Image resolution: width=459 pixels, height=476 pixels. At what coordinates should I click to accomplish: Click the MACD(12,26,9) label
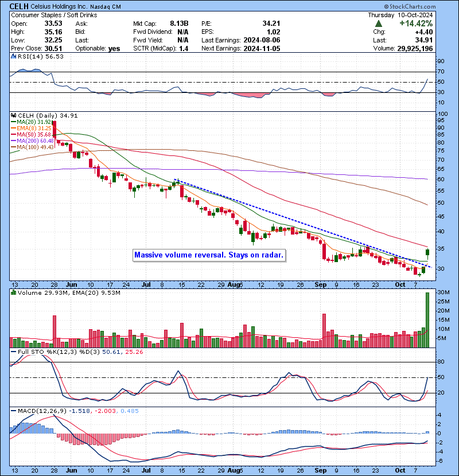pos(42,411)
